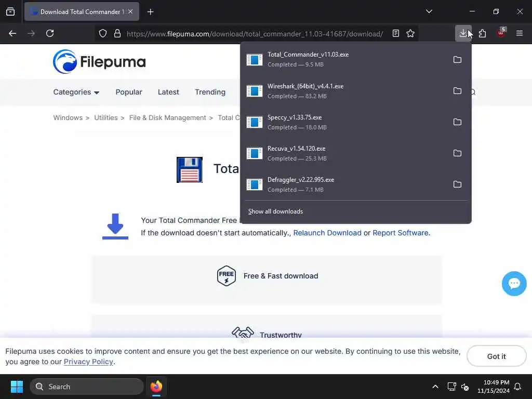This screenshot has width=532, height=399.
Task: Go to Windows breadcrumb
Action: coord(68,118)
